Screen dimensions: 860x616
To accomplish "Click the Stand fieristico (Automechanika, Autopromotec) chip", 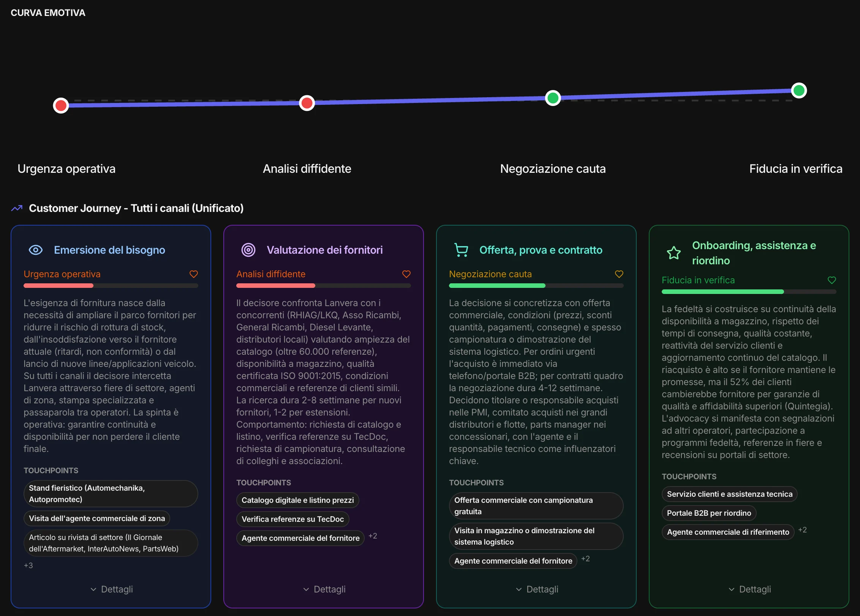I will [111, 494].
